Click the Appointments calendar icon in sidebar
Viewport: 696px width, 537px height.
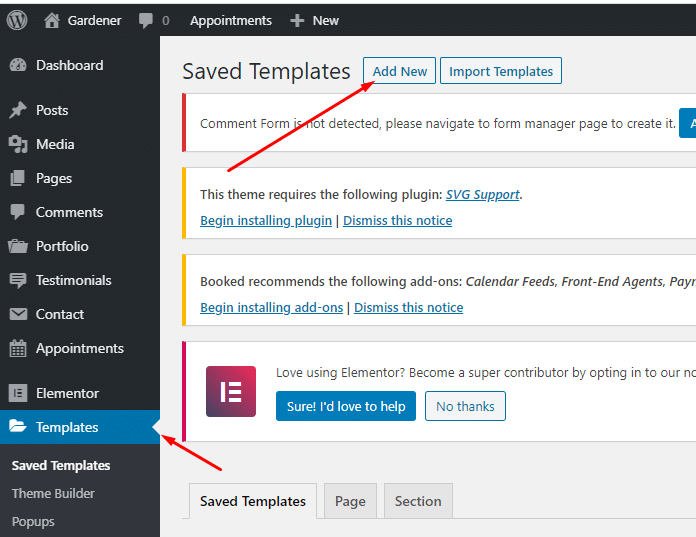18,348
